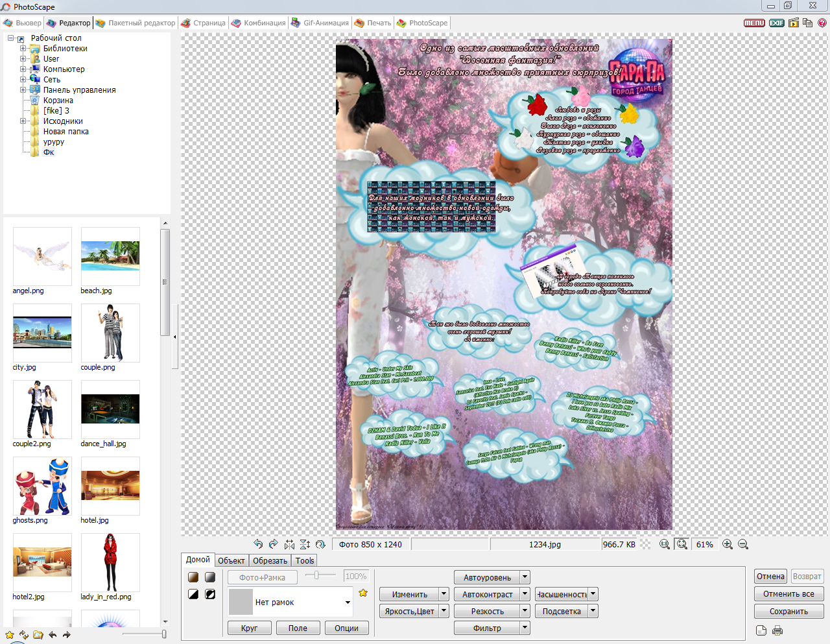830x644 pixels.
Task: Go back with the file browser arrow
Action: 53,635
